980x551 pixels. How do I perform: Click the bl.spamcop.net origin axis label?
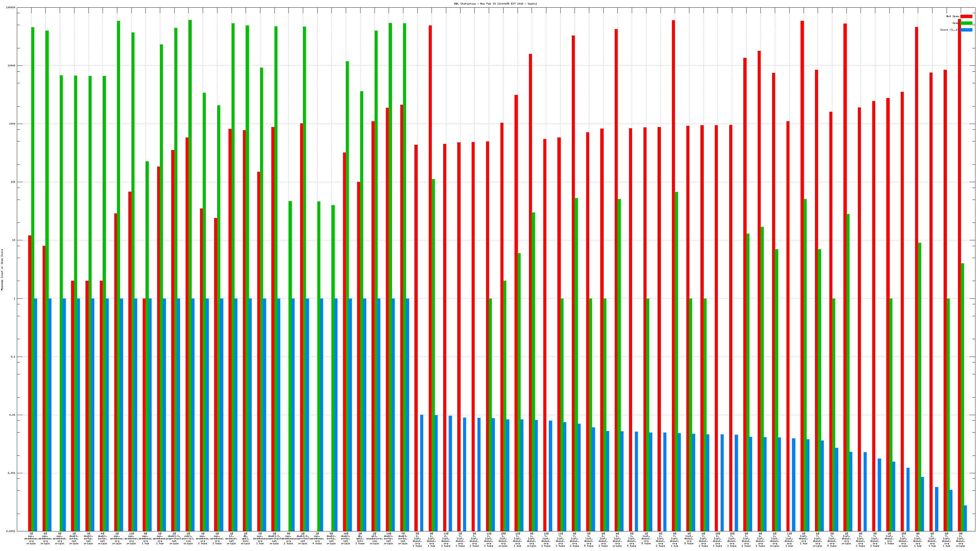point(231,538)
